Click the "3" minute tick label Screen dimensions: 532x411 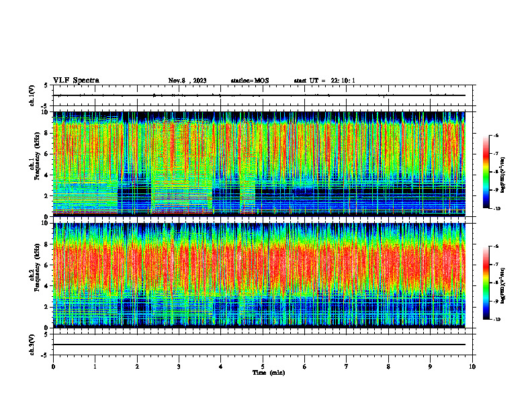[x=179, y=367]
